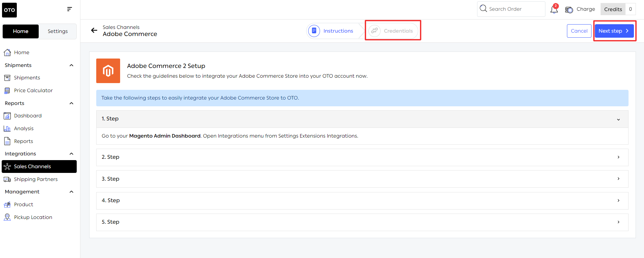
Task: Click the back arrow icon
Action: click(94, 30)
